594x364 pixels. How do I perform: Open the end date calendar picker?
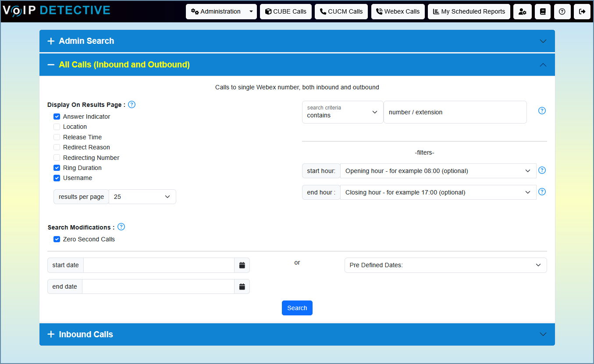pyautogui.click(x=242, y=286)
